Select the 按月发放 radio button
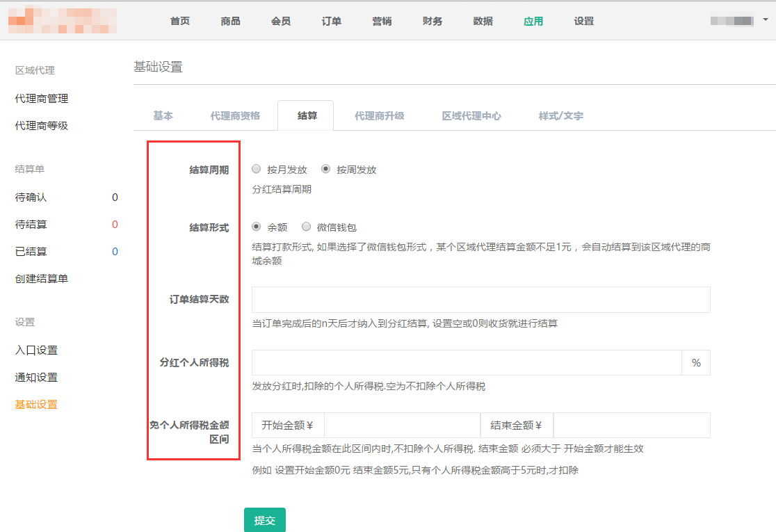Screen dimensions: 776x532 (257, 169)
